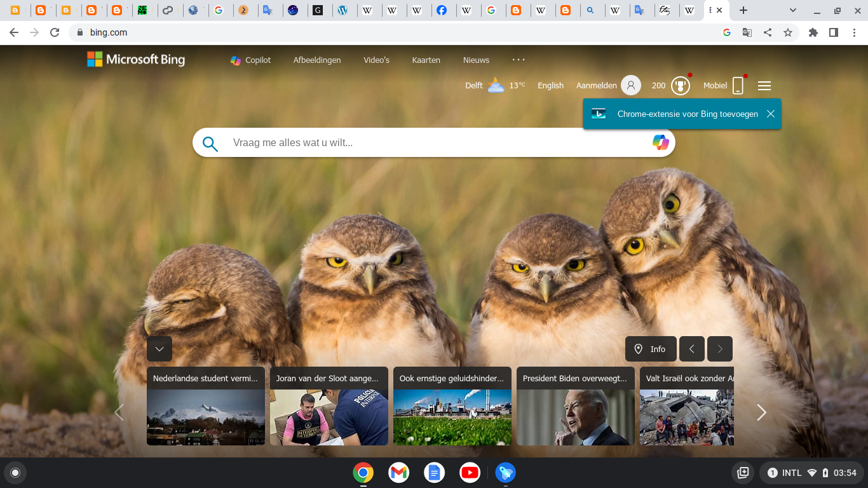The width and height of the screenshot is (868, 488).
Task: Expand the tab search dropdown arrow
Action: click(793, 10)
